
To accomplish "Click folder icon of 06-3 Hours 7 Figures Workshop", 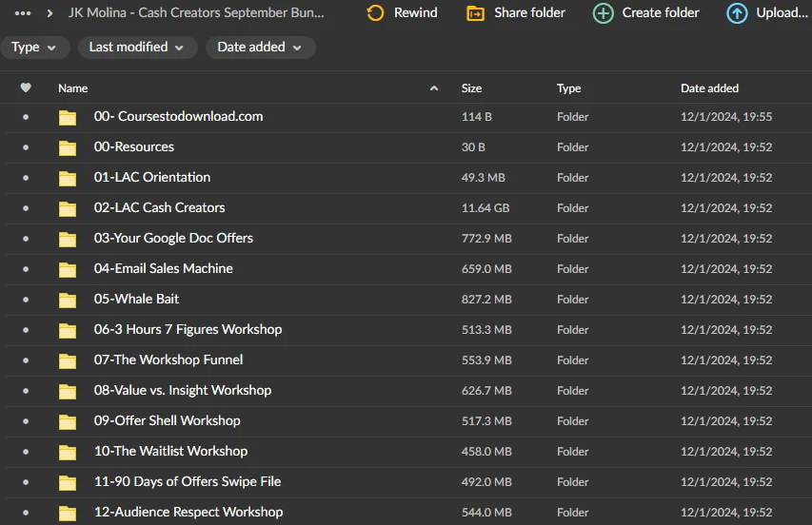I will [68, 331].
